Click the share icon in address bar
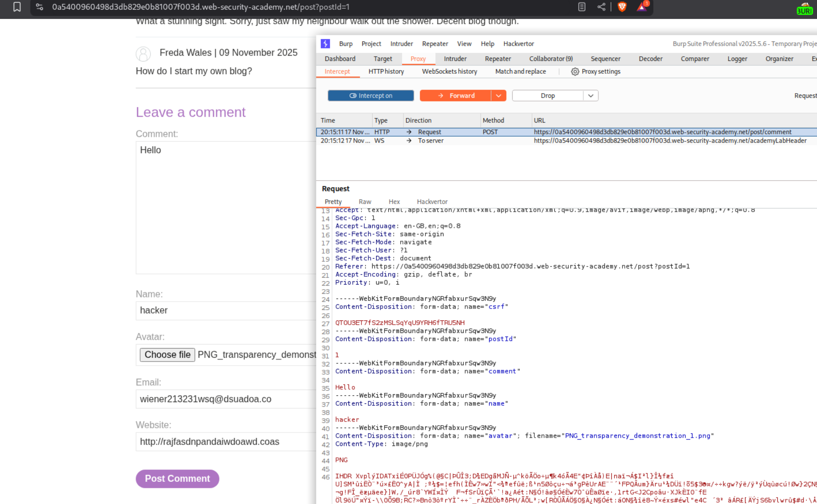 [601, 7]
